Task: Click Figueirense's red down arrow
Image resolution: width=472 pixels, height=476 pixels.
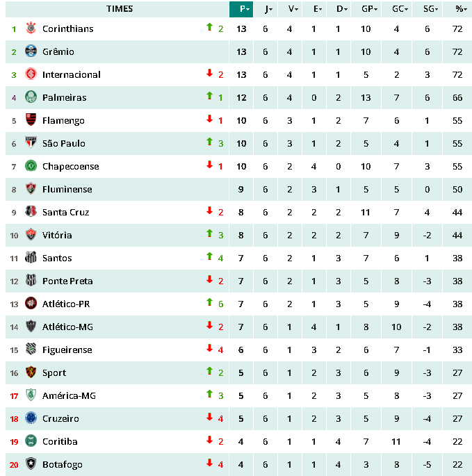Action: tap(209, 349)
